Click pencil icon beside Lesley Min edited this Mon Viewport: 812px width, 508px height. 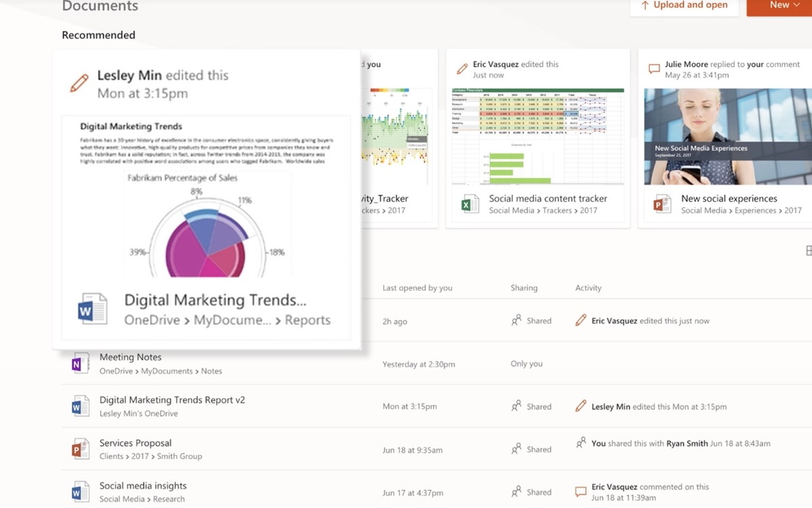coord(581,407)
